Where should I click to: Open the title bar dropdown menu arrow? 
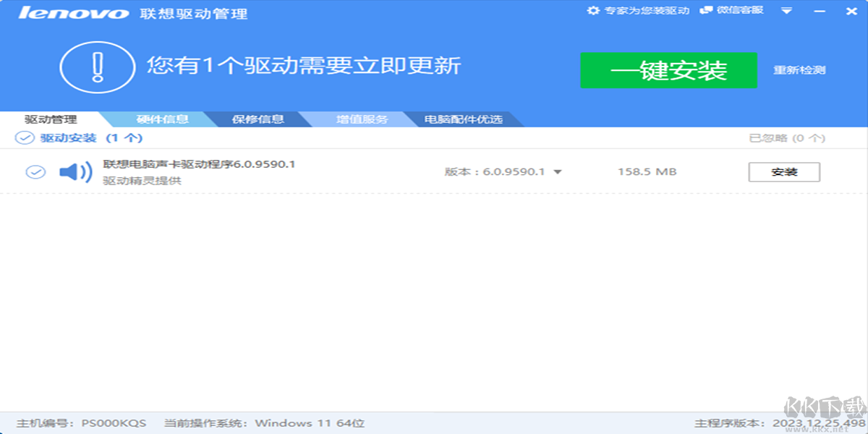tap(788, 12)
